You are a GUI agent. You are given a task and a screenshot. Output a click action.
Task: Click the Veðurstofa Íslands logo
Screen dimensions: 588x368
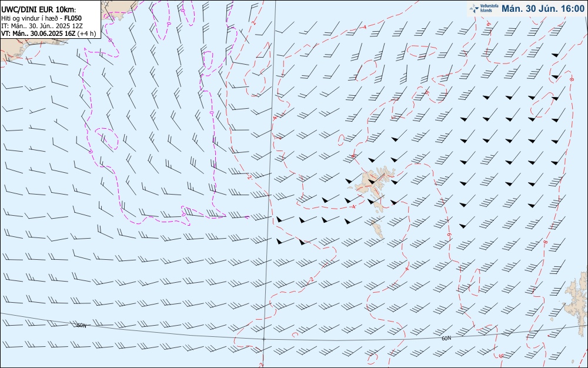484,8
